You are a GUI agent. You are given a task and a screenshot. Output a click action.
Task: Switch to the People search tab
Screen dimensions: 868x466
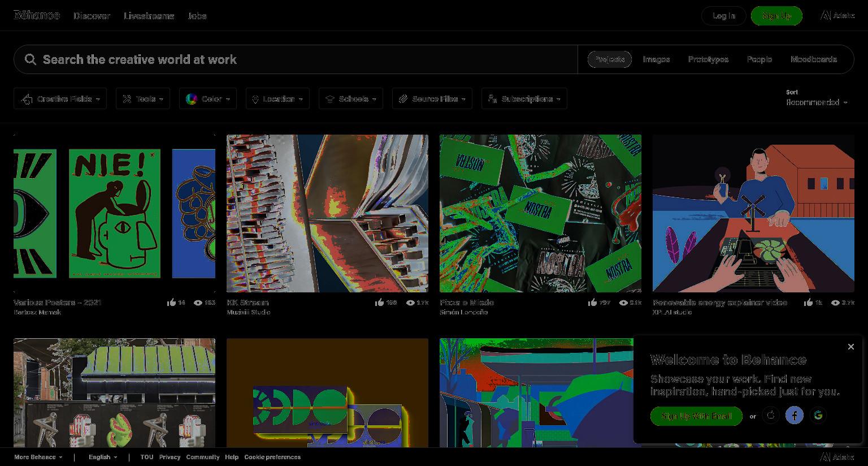click(x=759, y=59)
